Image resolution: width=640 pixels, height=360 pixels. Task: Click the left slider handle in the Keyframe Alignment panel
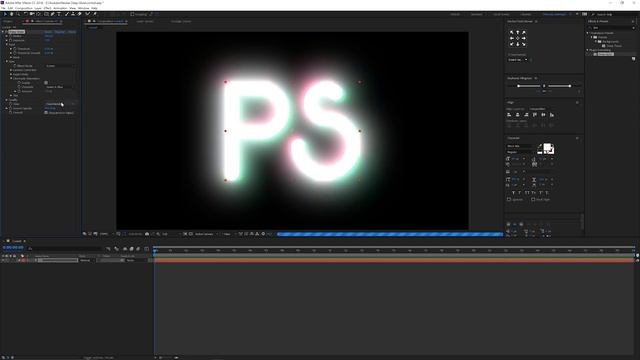518,86
